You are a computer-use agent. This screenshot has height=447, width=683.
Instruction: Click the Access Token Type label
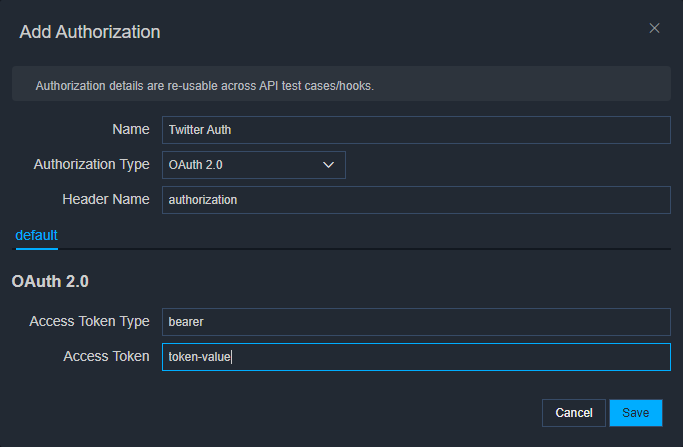(89, 322)
